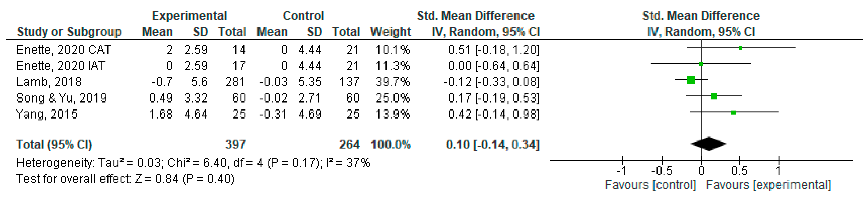Click the black overall effect diamond
The height and width of the screenshot is (197, 868).
coord(708,144)
